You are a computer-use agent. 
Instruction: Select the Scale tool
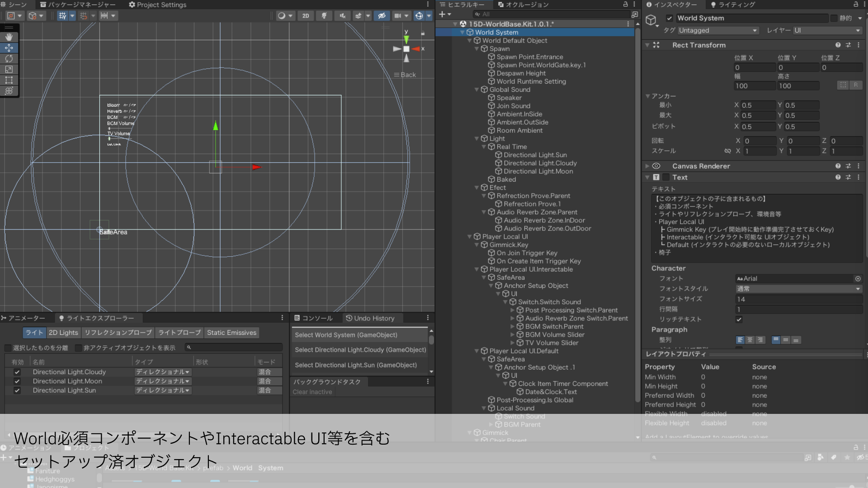[9, 69]
